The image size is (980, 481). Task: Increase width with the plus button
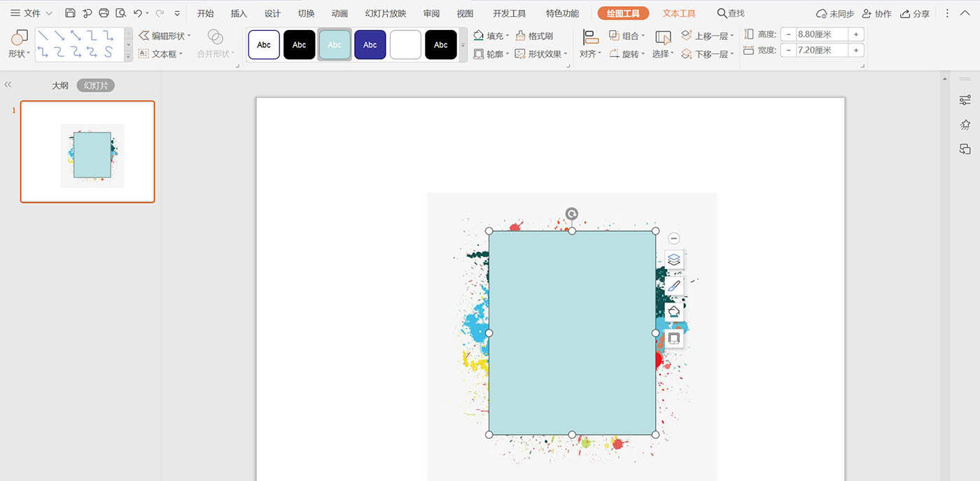[855, 50]
